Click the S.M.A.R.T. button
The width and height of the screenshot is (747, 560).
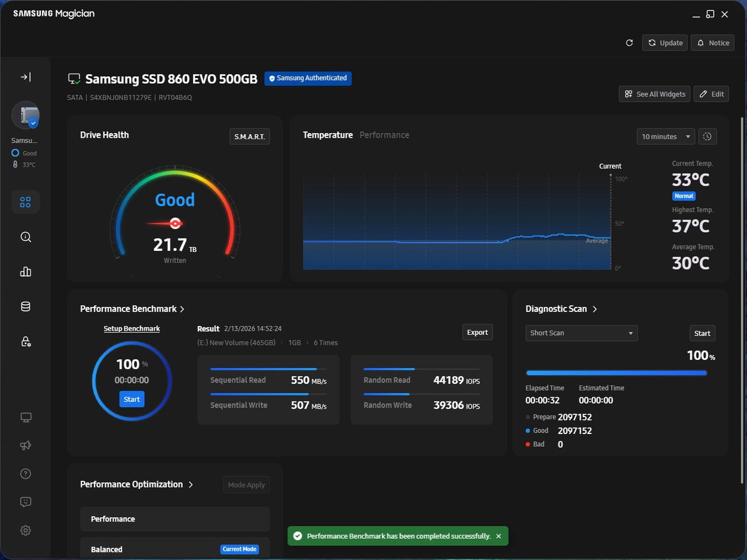click(250, 136)
